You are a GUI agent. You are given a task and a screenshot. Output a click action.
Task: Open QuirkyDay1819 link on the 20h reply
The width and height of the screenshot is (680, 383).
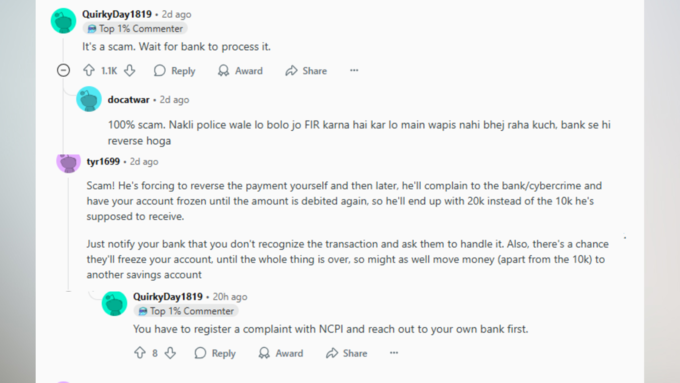[x=168, y=297]
